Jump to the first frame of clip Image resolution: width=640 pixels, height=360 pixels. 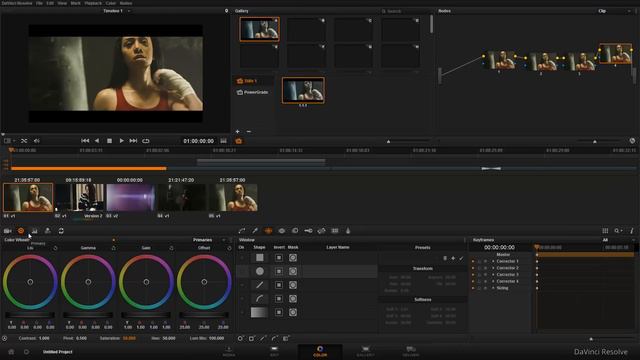click(x=85, y=141)
